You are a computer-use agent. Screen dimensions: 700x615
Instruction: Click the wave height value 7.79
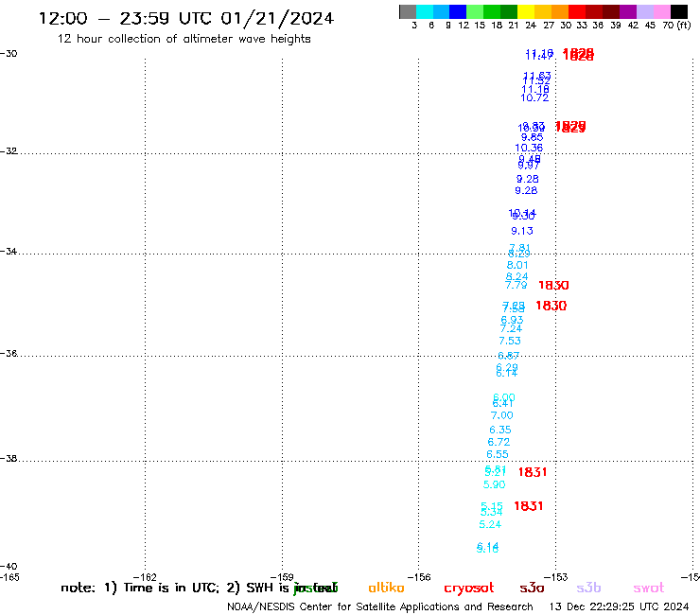click(x=516, y=286)
